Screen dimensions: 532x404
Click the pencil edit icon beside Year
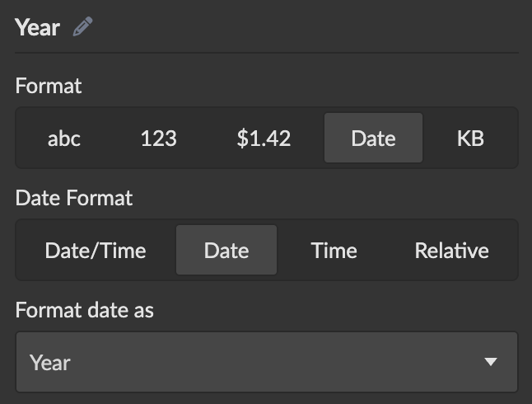[x=82, y=27]
